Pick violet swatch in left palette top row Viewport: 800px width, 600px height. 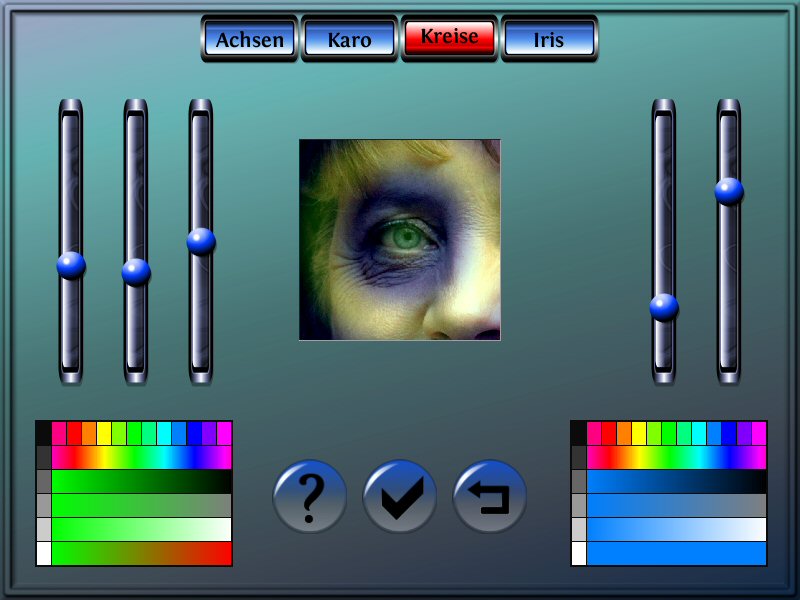tap(209, 434)
